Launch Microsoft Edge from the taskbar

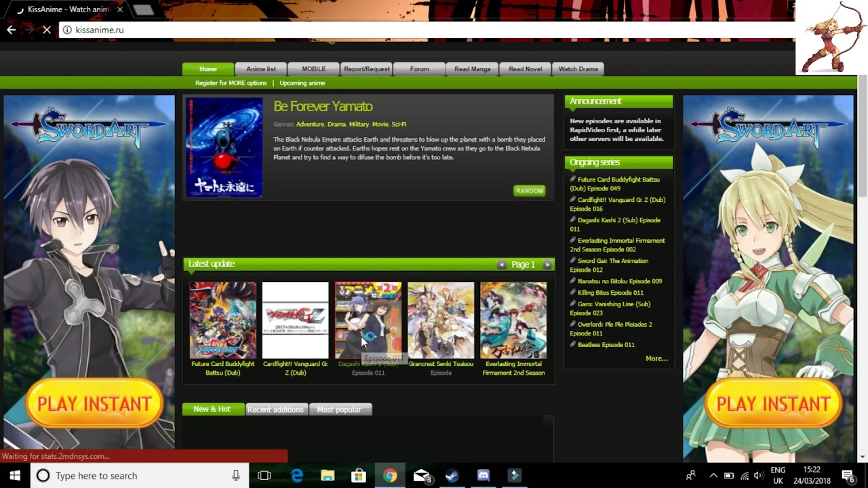coord(297,476)
